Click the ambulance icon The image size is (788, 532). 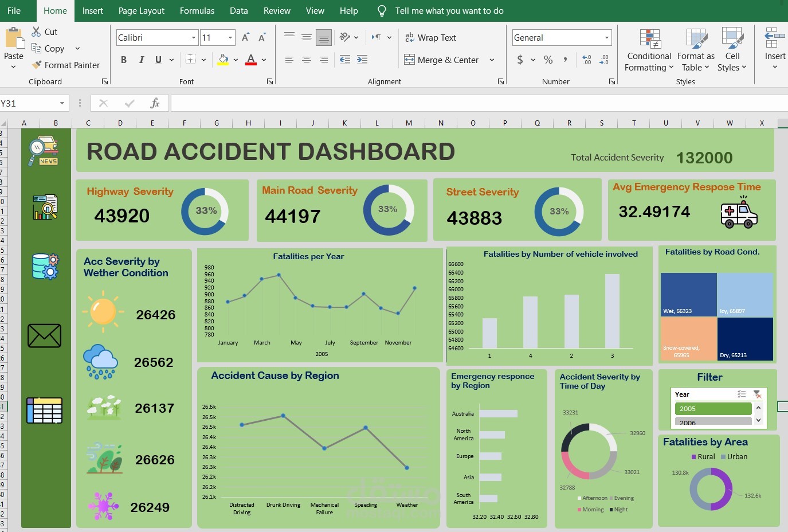pyautogui.click(x=739, y=213)
